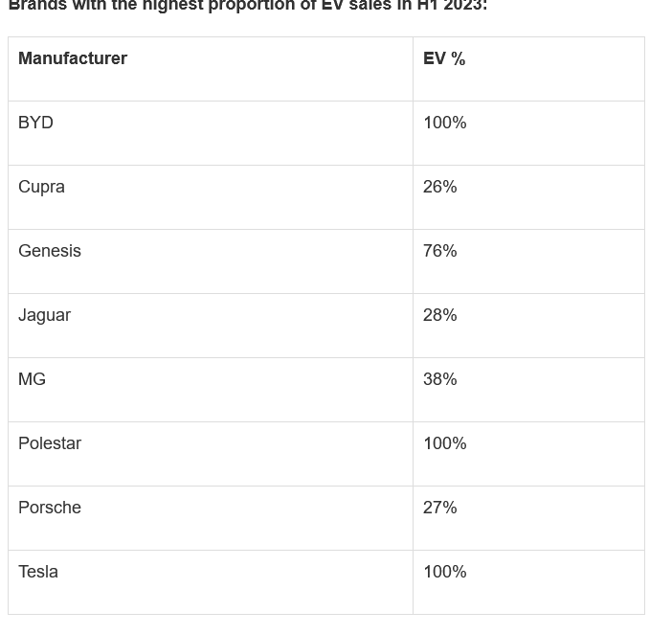This screenshot has height=634, width=672.
Task: Click BYD's 100% EV value
Action: coord(445,123)
